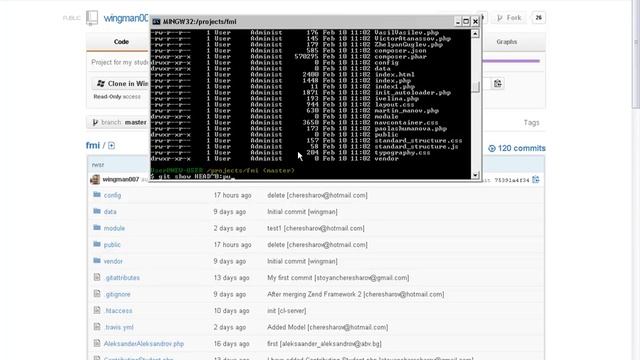
Task: Click the .gitignore file icon
Action: point(97,293)
